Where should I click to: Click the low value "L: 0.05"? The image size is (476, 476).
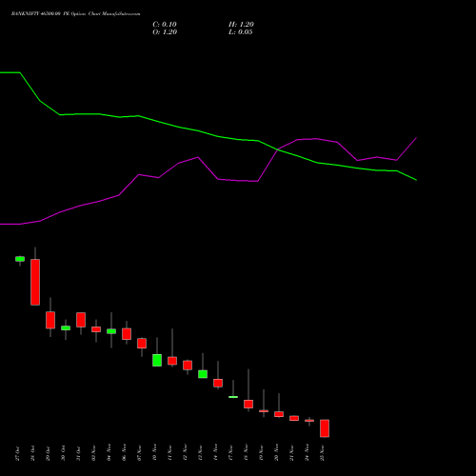pyautogui.click(x=241, y=32)
